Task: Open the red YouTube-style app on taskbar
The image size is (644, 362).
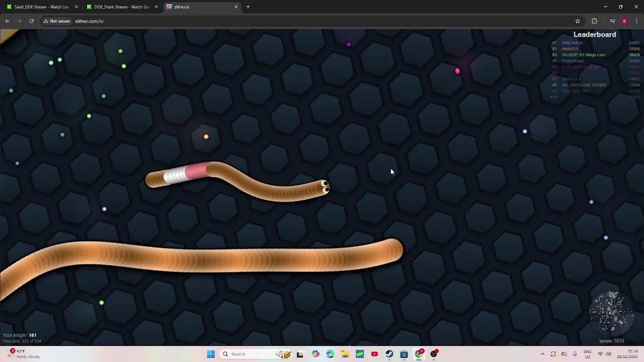Action: [x=374, y=354]
